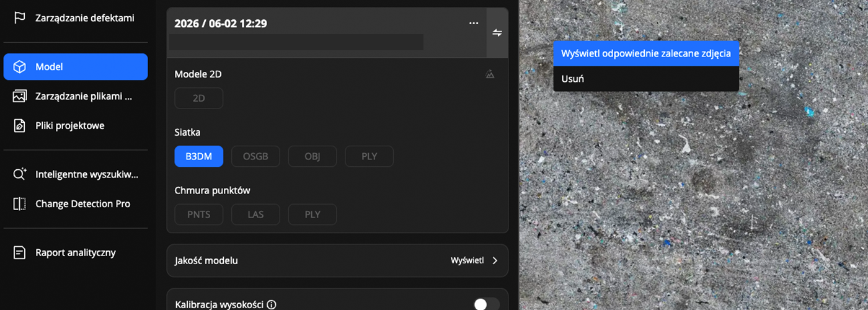
Task: Select the OSGB mesh format
Action: click(255, 156)
